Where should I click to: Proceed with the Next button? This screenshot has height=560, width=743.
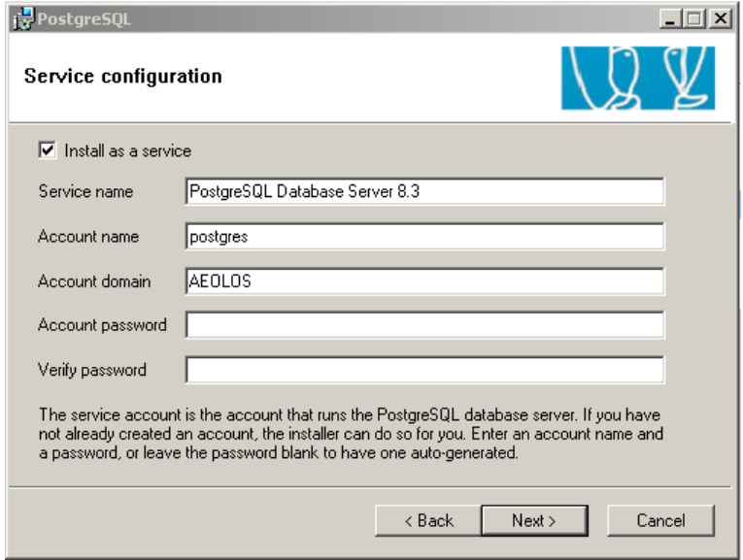click(x=534, y=521)
